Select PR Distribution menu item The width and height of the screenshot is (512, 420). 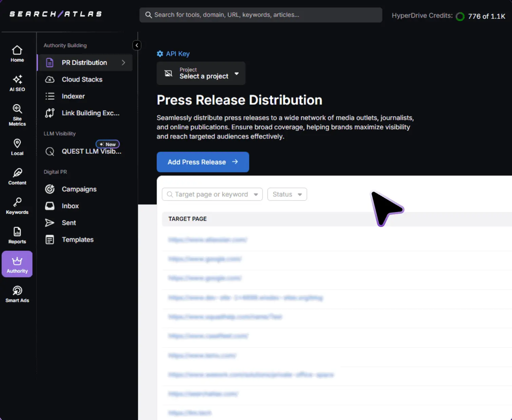pos(85,63)
